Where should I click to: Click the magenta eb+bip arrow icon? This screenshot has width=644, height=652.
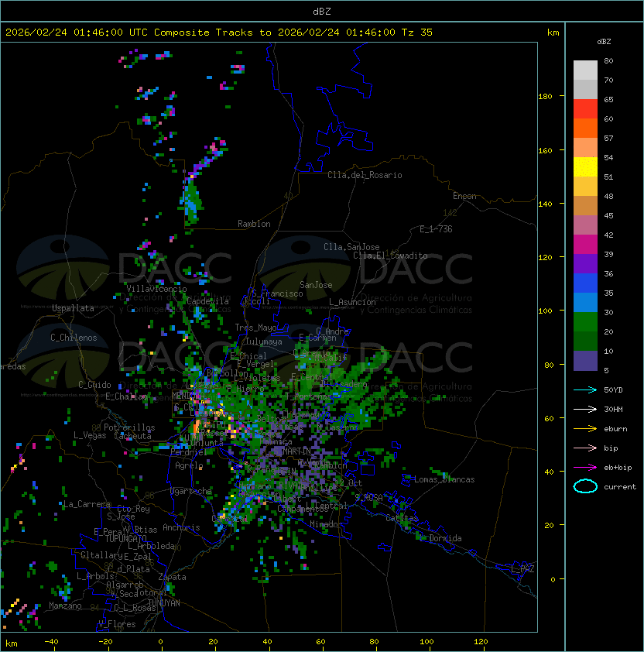[x=585, y=468]
